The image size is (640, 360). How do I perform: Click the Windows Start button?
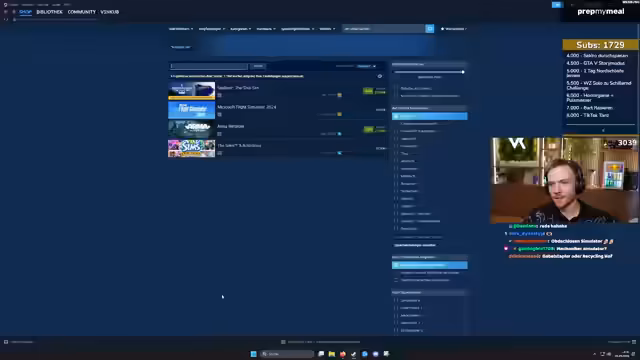pos(253,354)
